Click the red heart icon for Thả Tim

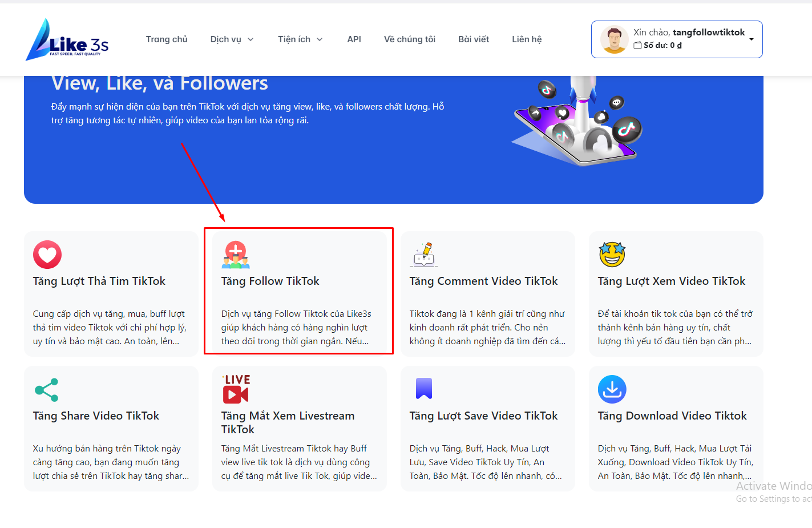point(47,255)
